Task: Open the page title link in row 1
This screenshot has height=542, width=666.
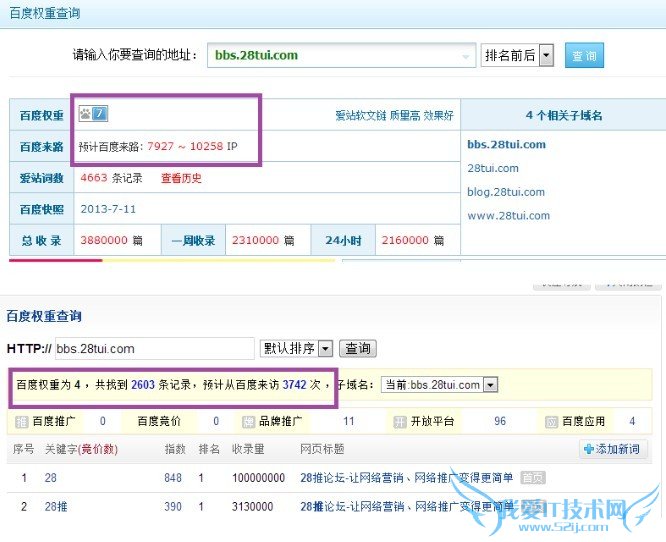Action: point(406,478)
